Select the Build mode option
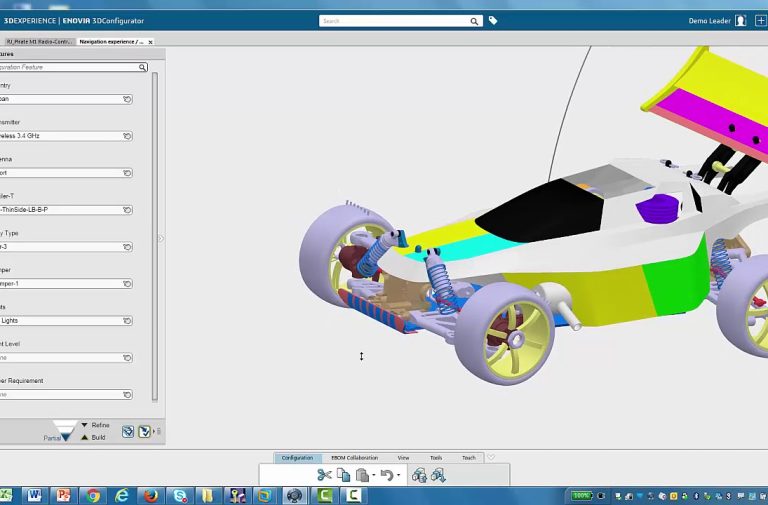Image resolution: width=768 pixels, height=505 pixels. [x=98, y=437]
